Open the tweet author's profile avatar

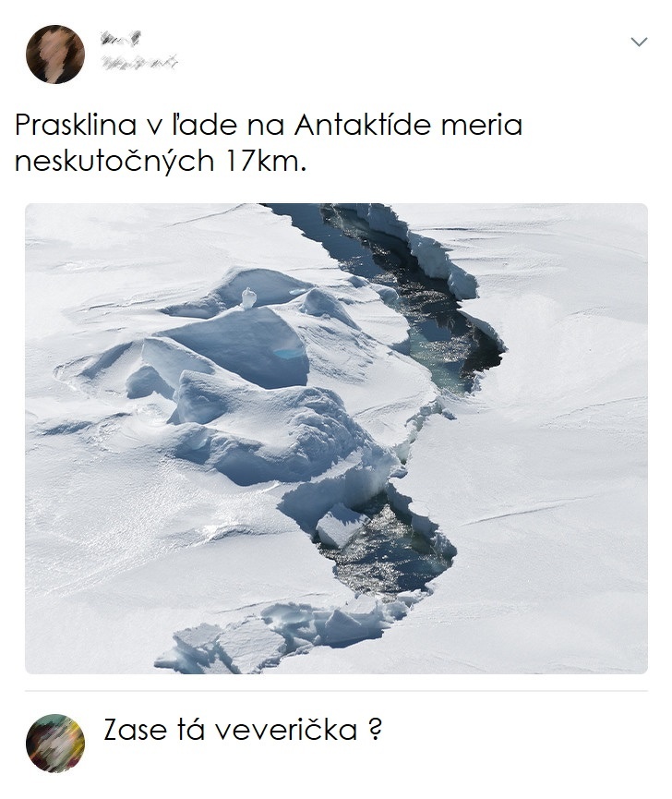coord(55,54)
